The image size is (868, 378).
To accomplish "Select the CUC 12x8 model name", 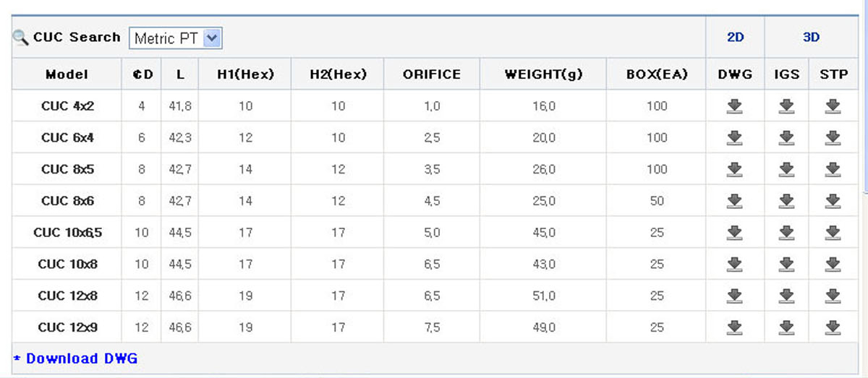I will click(67, 296).
